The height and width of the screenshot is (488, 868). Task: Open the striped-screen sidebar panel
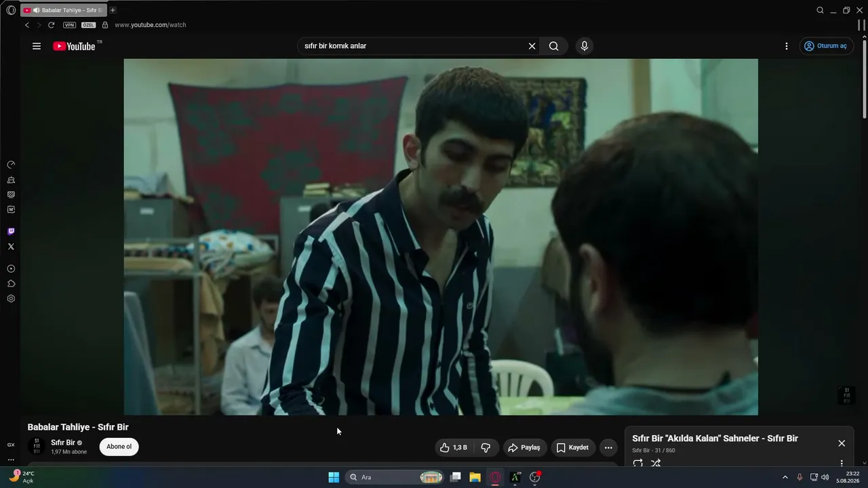point(11,195)
